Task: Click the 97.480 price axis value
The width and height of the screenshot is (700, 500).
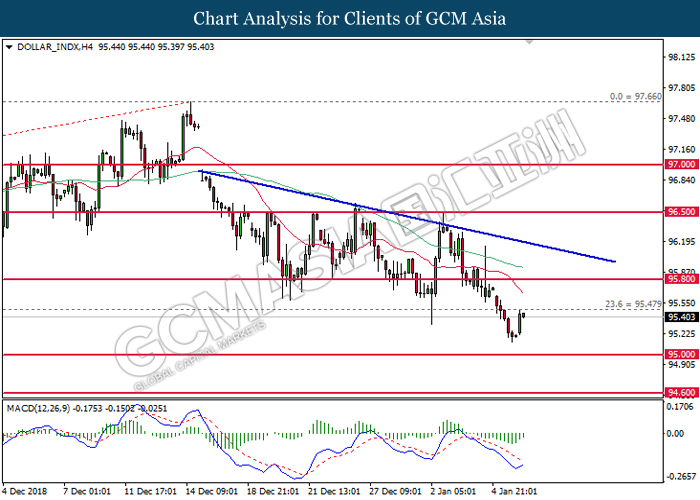Action: [x=681, y=119]
